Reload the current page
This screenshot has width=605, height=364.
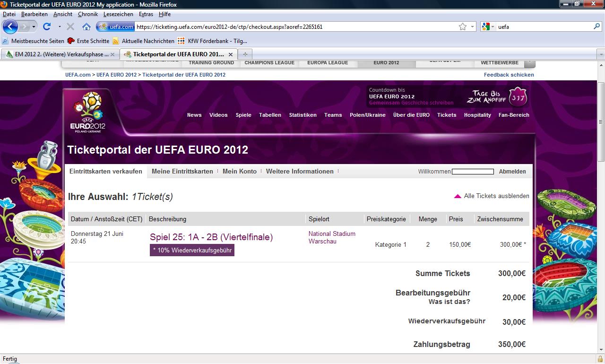pyautogui.click(x=47, y=27)
